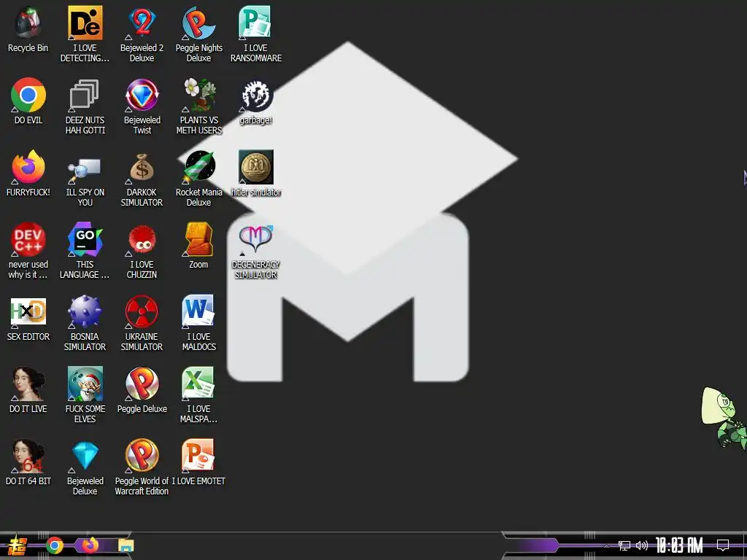The height and width of the screenshot is (560, 747).
Task: Open the 'garbage!' desktop shortcut
Action: pos(256,96)
